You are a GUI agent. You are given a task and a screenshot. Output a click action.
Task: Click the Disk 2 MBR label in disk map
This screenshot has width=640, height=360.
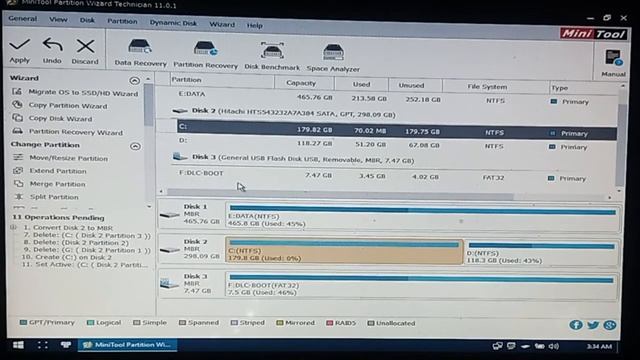click(x=192, y=249)
